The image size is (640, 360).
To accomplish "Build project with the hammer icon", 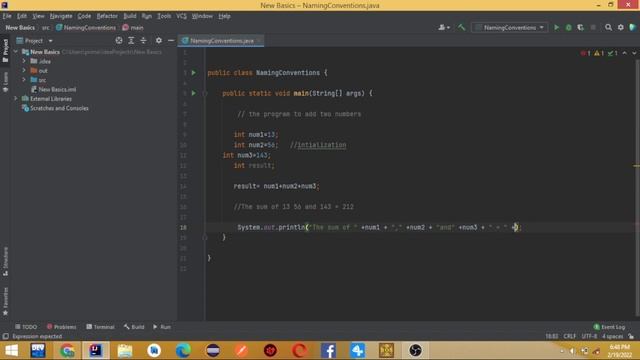I will tap(462, 27).
